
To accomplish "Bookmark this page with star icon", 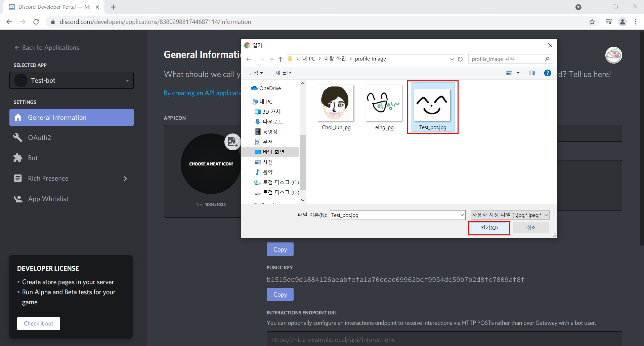I will (592, 22).
